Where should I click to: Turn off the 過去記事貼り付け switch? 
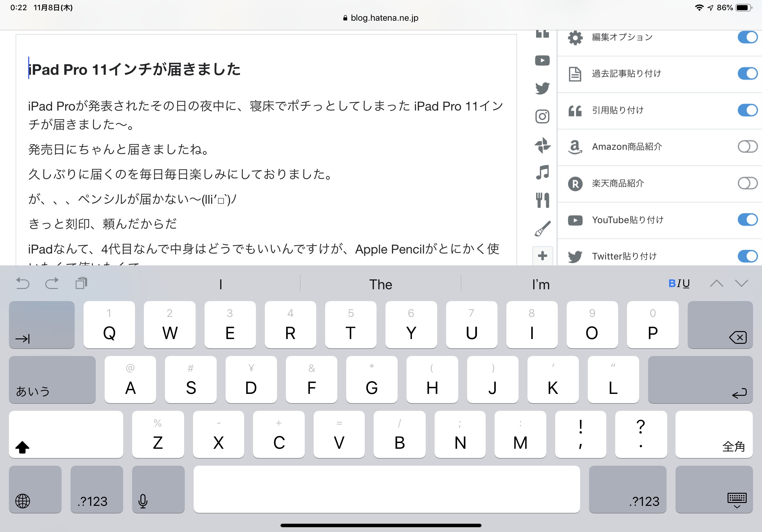[x=747, y=73]
